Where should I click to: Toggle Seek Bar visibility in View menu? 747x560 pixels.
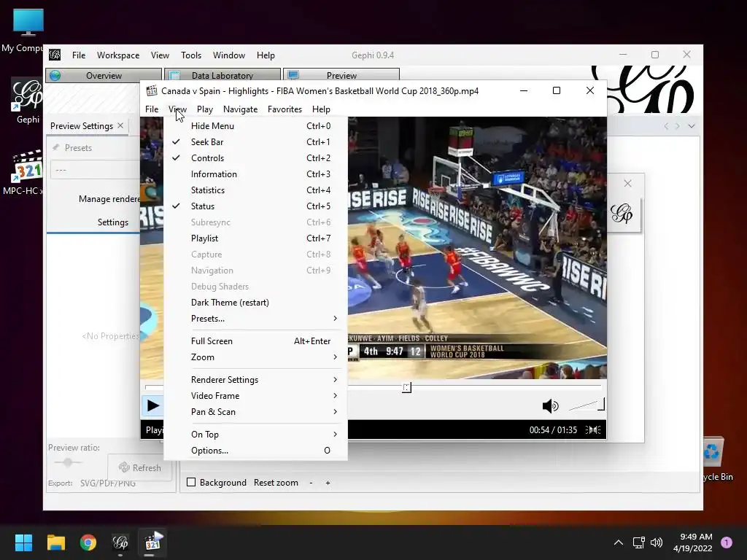point(255,142)
